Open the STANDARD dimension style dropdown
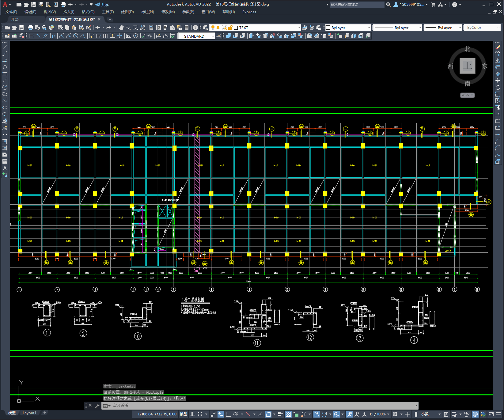The image size is (504, 420). coord(213,36)
